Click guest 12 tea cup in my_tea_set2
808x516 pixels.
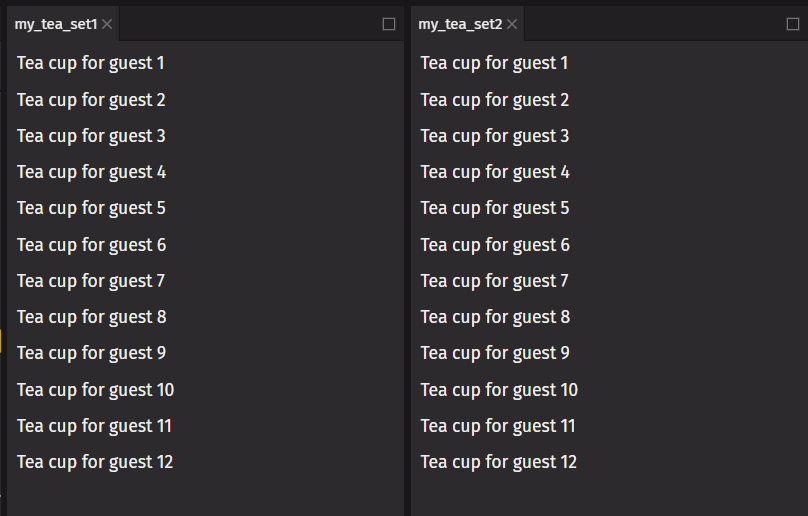[x=499, y=462]
